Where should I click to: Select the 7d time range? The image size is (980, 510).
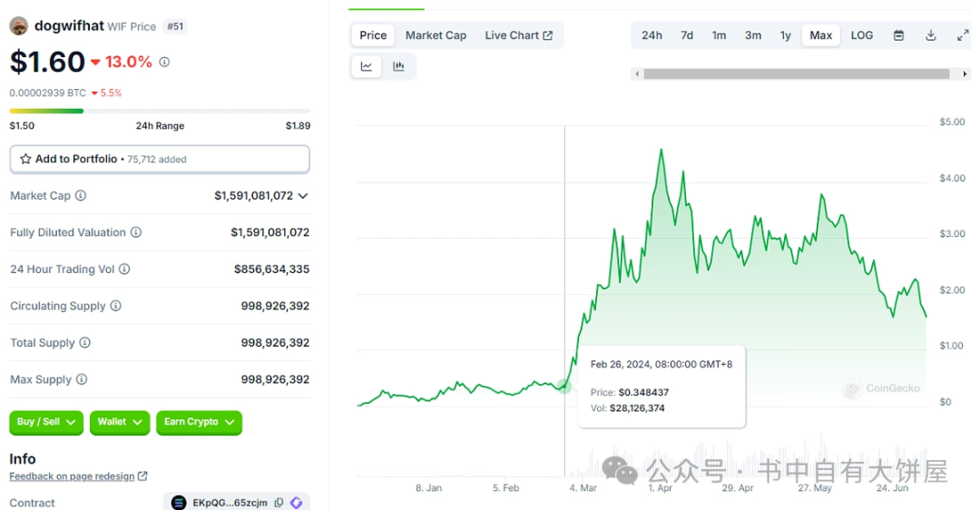687,35
